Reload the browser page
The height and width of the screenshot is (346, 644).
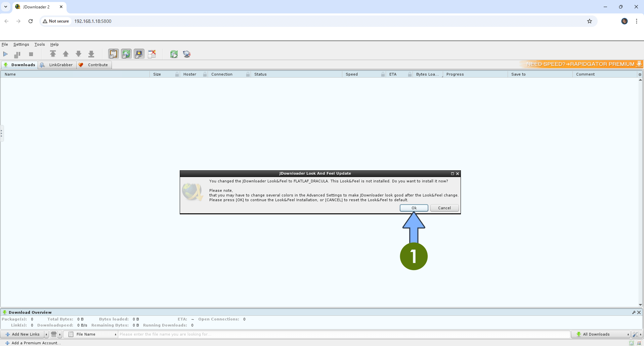point(31,21)
